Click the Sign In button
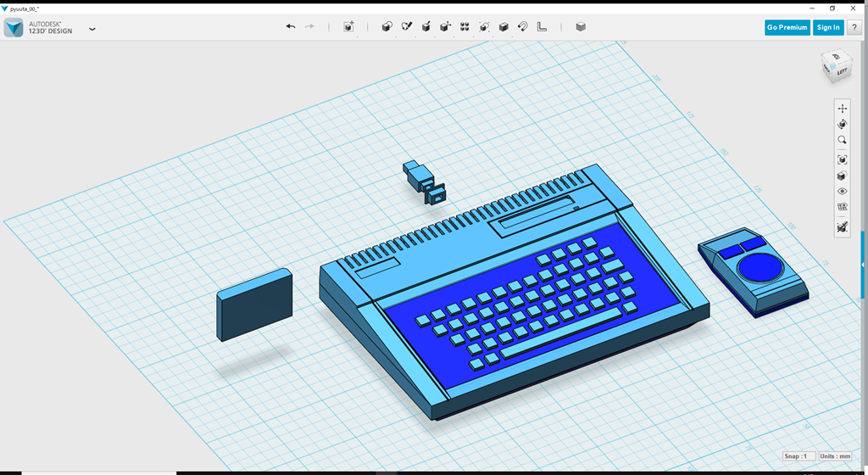This screenshot has width=868, height=475. (x=827, y=27)
